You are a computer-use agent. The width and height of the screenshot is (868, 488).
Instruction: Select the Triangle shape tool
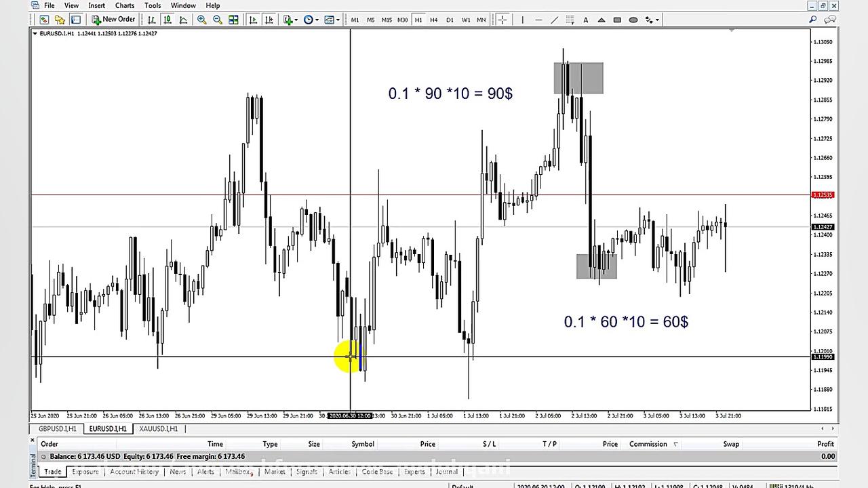601,20
